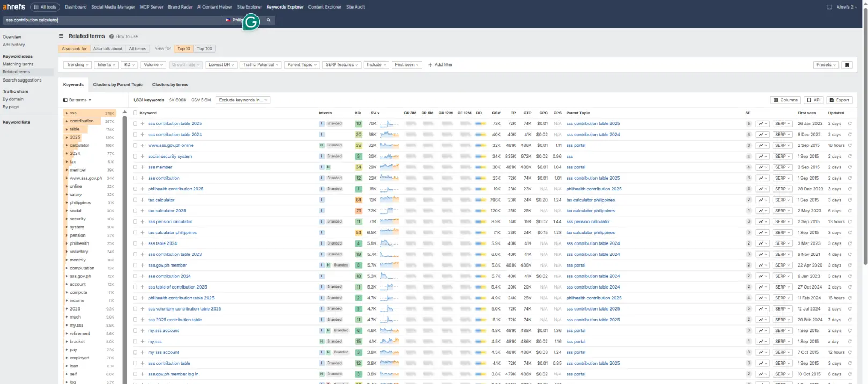Click the keyword search magnifier icon
868x384 pixels.
[x=269, y=20]
